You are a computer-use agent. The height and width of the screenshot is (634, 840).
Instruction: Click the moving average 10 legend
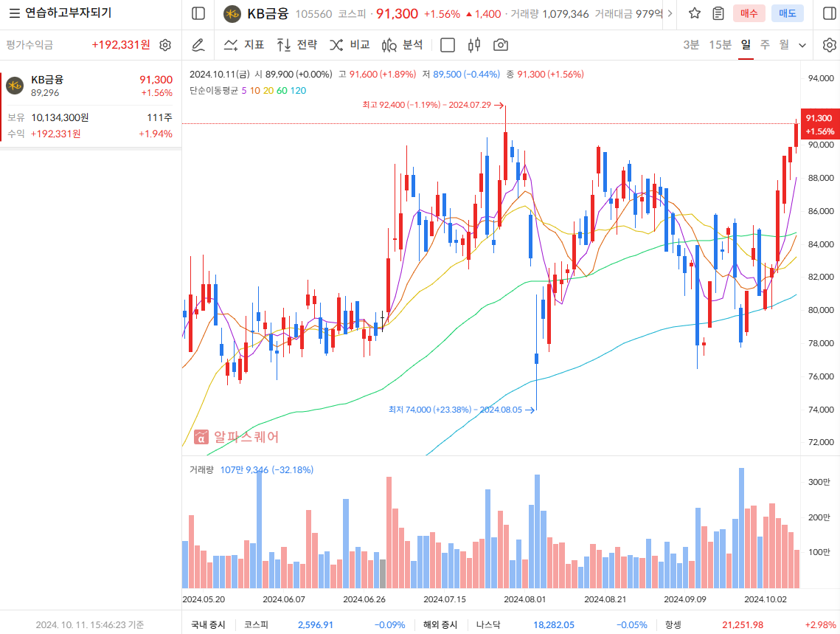(255, 91)
